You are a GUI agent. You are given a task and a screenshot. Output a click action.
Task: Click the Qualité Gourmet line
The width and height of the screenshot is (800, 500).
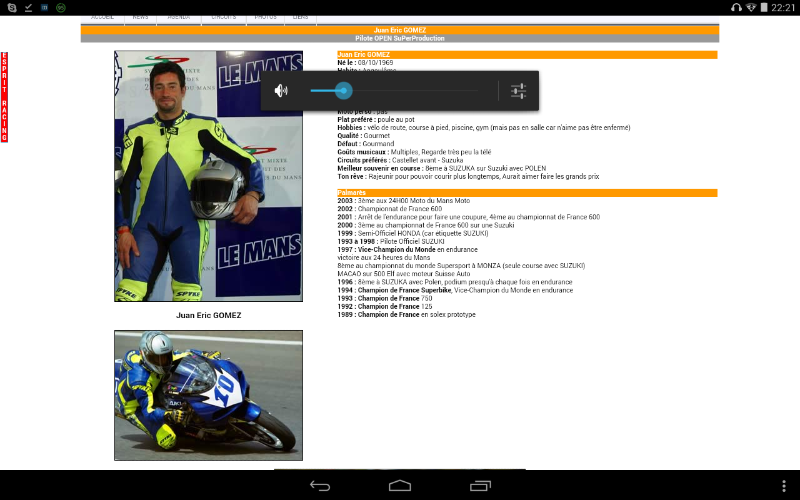tap(363, 136)
